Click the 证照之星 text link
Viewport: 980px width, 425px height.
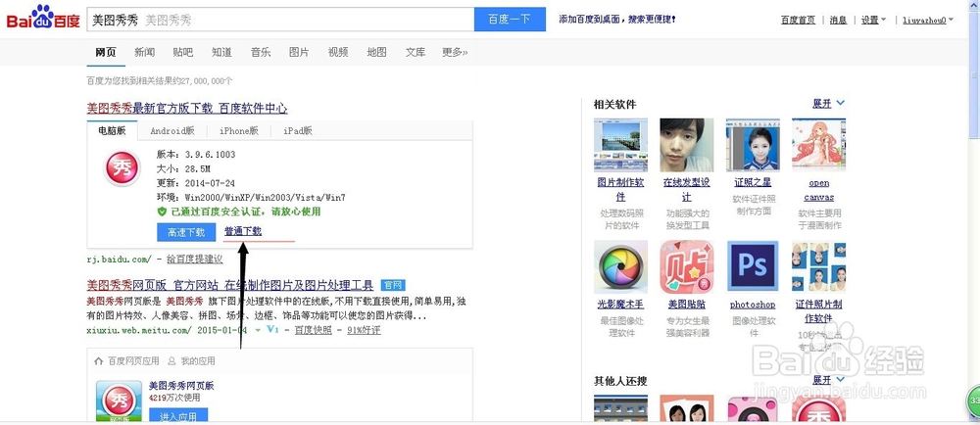tap(753, 182)
